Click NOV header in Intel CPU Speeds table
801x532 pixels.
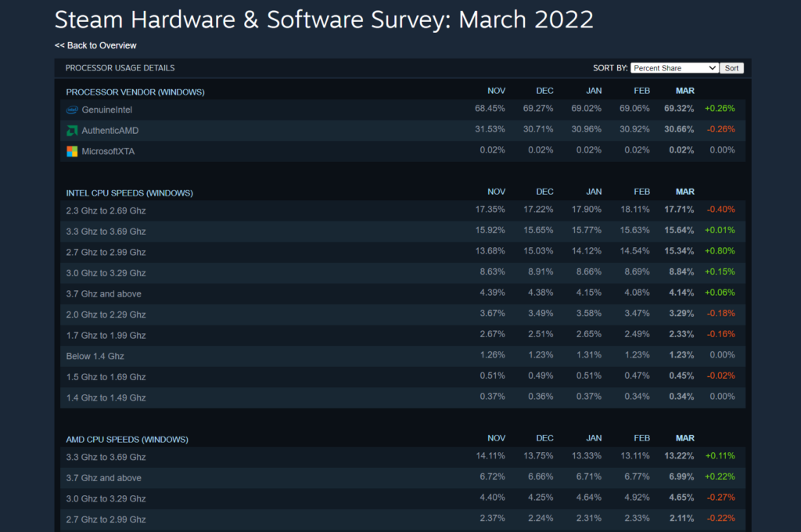[x=496, y=192]
